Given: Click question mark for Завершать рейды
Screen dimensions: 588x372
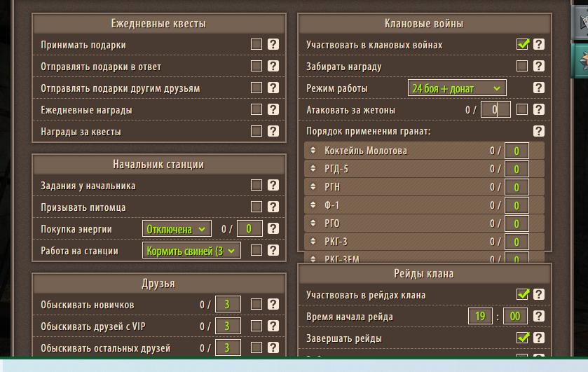Looking at the screenshot, I should [x=539, y=338].
